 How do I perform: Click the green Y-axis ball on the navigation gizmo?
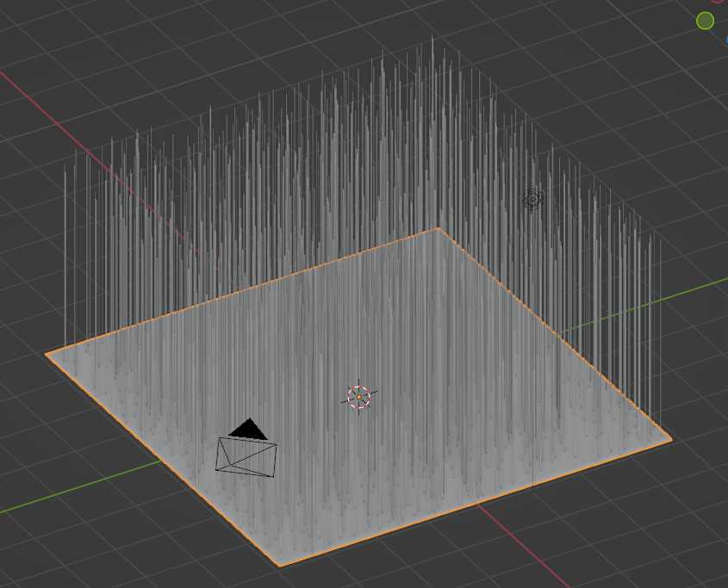(705, 21)
